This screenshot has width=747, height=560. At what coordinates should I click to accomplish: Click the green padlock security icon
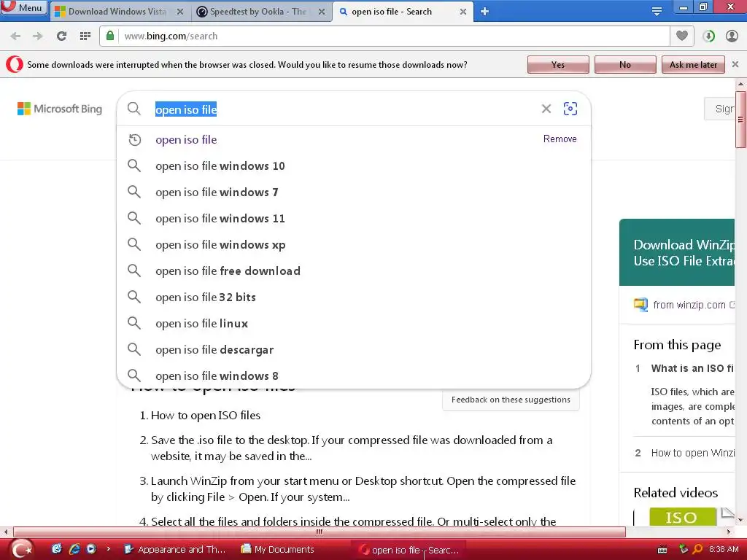point(110,36)
